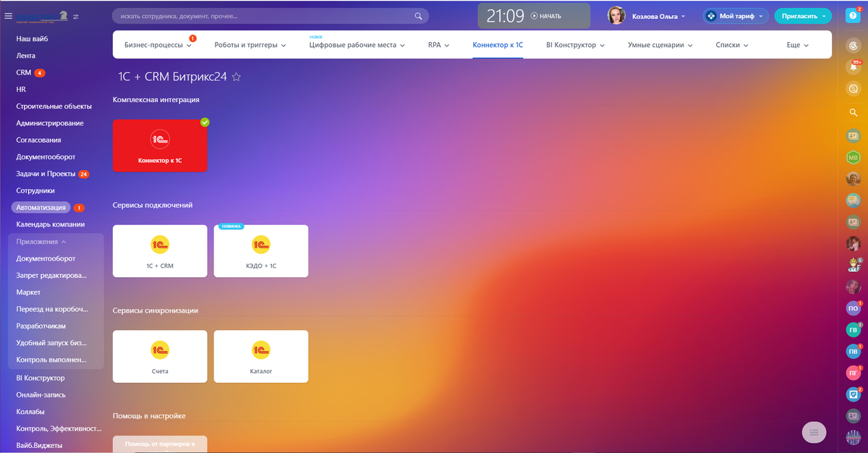Open the ГВ user chat bubble
Viewport: 868px width, 453px height.
click(x=854, y=330)
